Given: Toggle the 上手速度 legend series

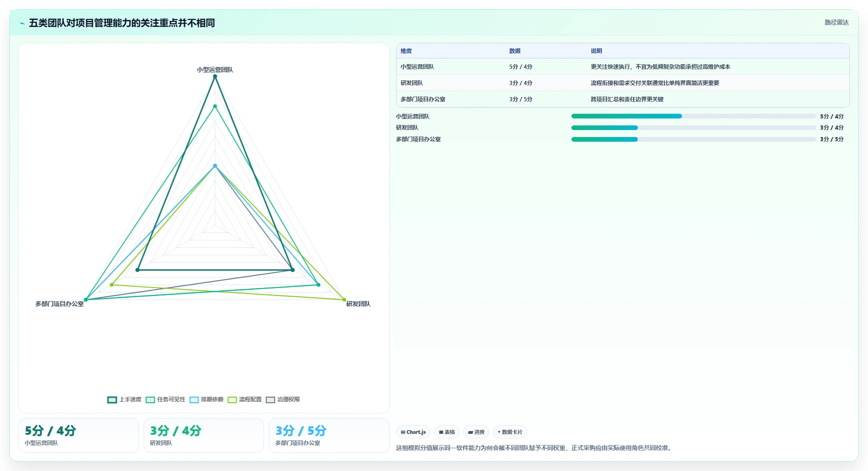Looking at the screenshot, I should click(x=124, y=399).
